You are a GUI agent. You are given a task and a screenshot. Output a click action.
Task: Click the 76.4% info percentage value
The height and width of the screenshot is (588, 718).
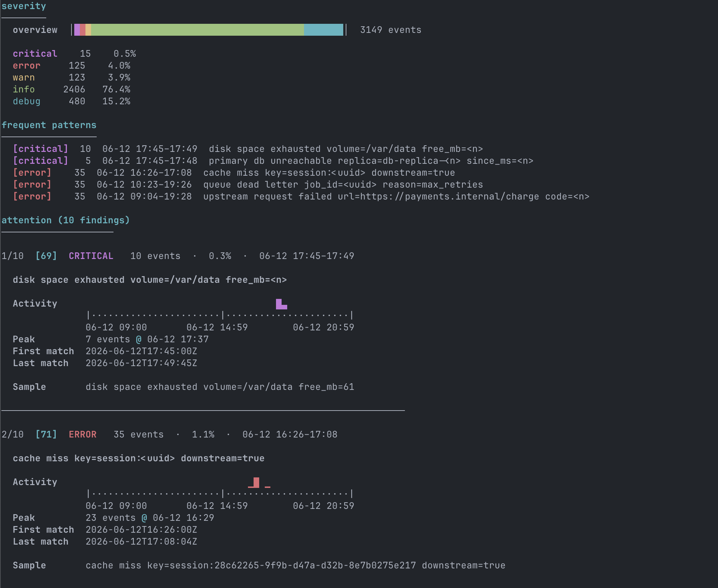(116, 89)
